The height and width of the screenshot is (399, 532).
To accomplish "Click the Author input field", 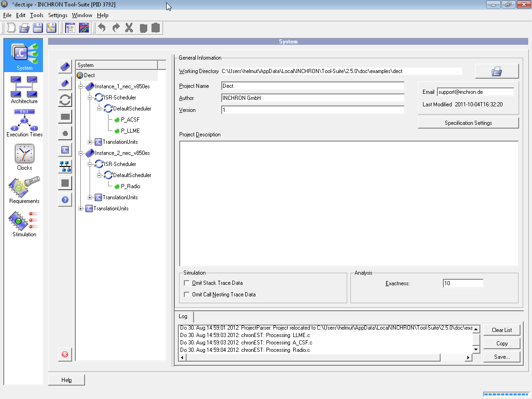I will click(313, 98).
